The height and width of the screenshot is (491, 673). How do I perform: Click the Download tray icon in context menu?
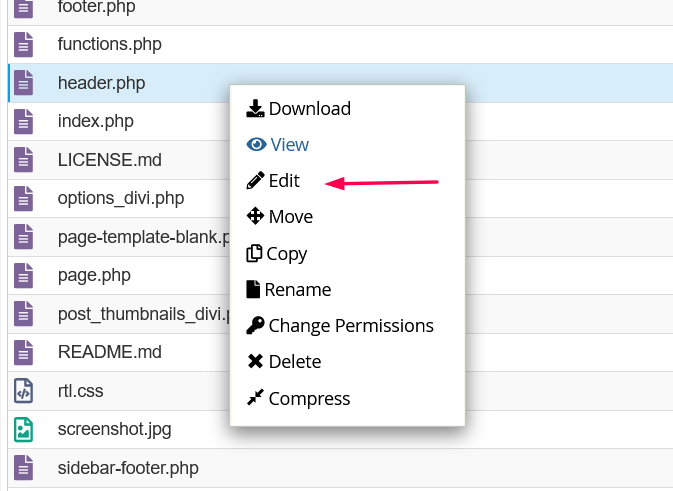255,109
